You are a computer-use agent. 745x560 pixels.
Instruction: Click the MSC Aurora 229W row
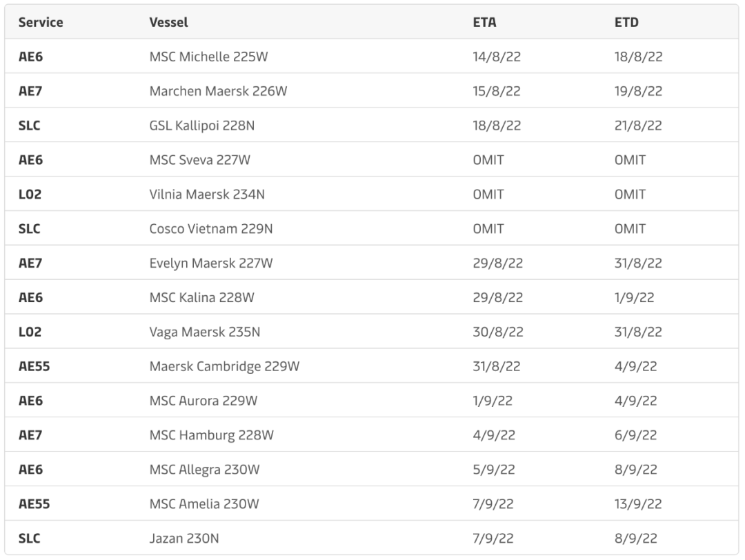(204, 401)
